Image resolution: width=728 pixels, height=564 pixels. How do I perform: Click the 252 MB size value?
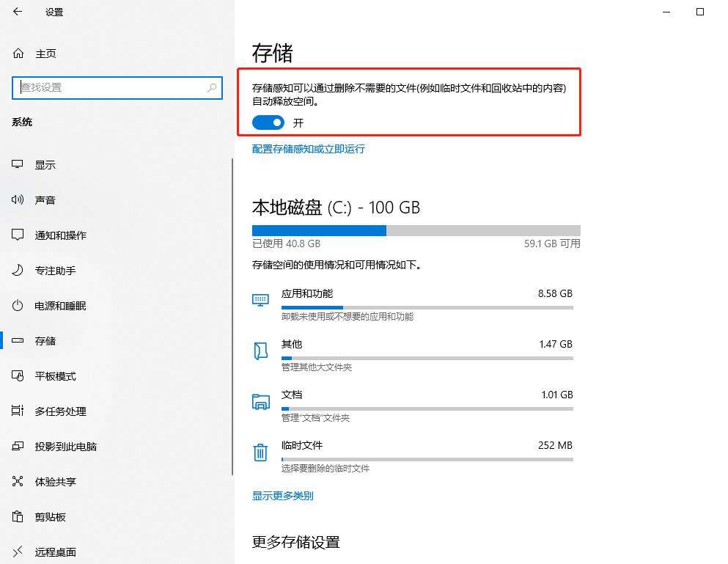pos(555,445)
